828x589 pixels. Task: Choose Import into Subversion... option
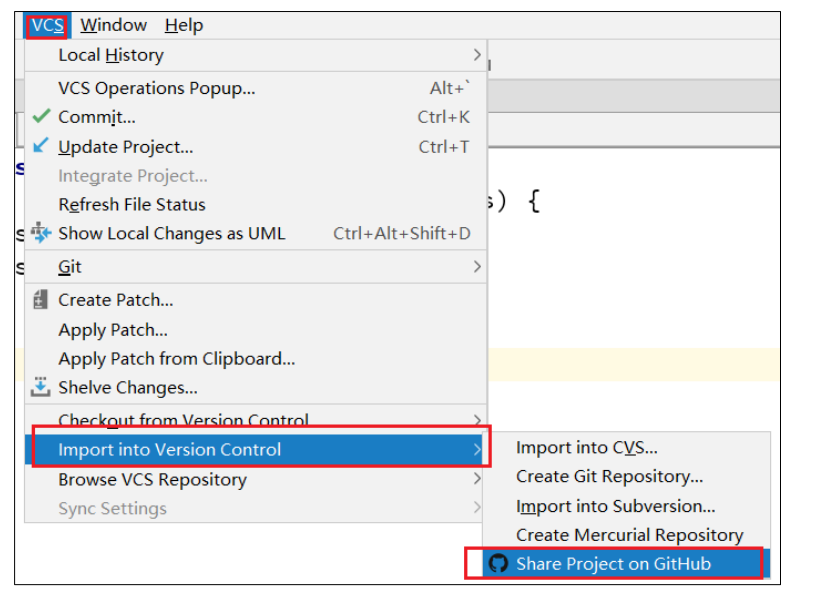point(626,506)
